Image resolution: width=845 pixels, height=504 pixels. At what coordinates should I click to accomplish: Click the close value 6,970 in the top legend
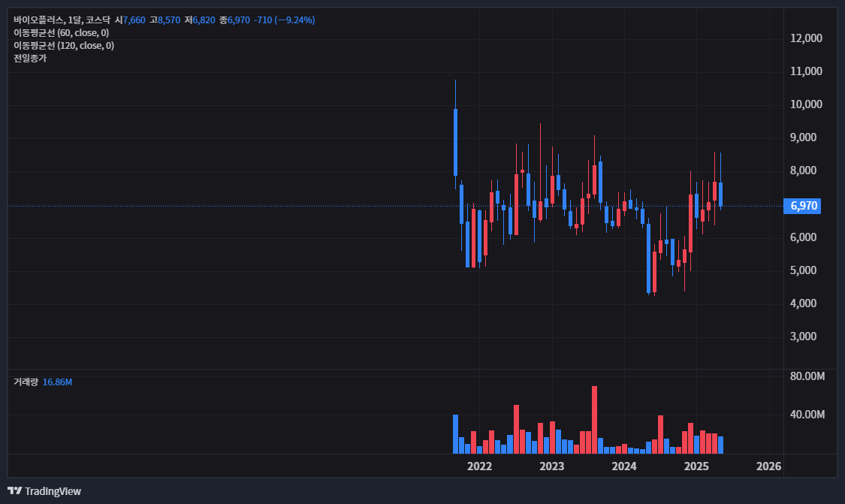coord(239,20)
